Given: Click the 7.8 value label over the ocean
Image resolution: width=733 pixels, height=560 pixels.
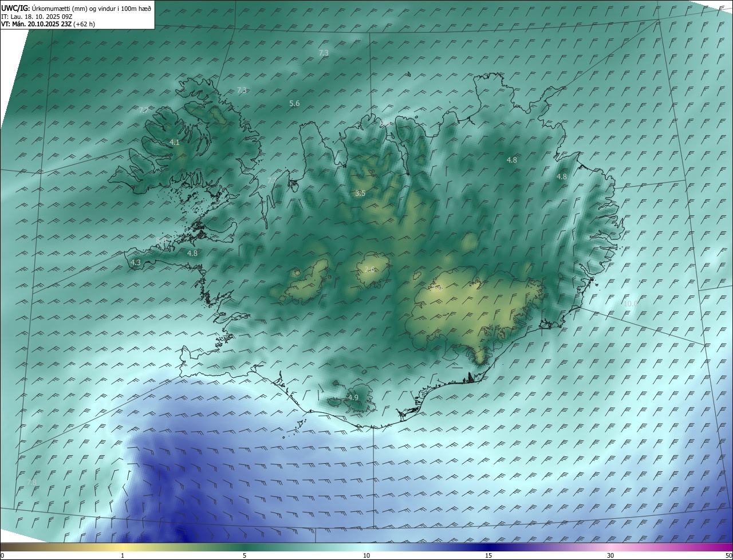Looking at the screenshot, I should pos(31,483).
